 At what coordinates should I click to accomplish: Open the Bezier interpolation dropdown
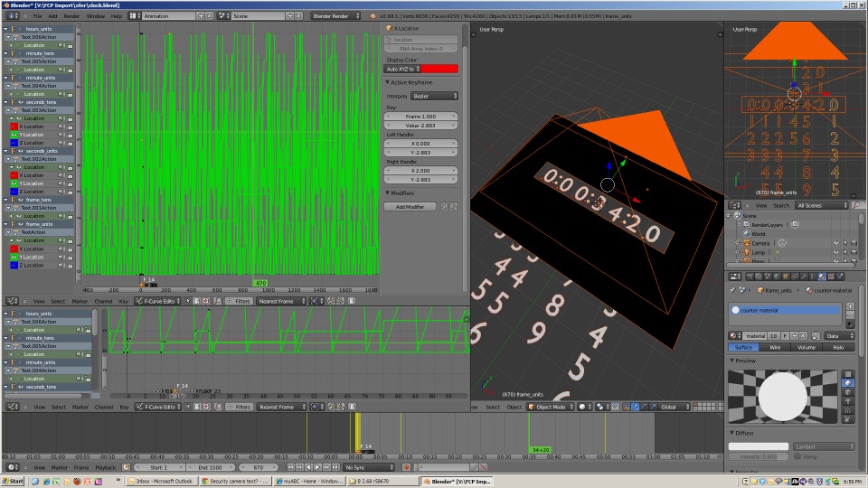point(435,97)
